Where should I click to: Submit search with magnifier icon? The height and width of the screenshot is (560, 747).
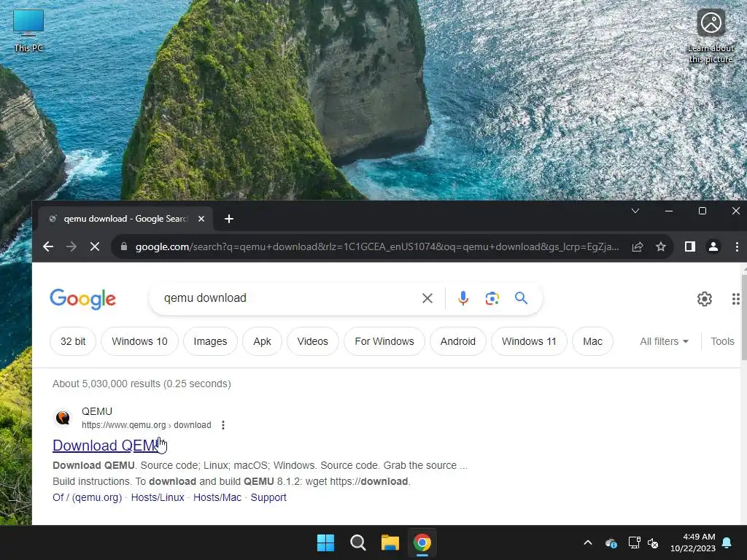click(x=521, y=298)
